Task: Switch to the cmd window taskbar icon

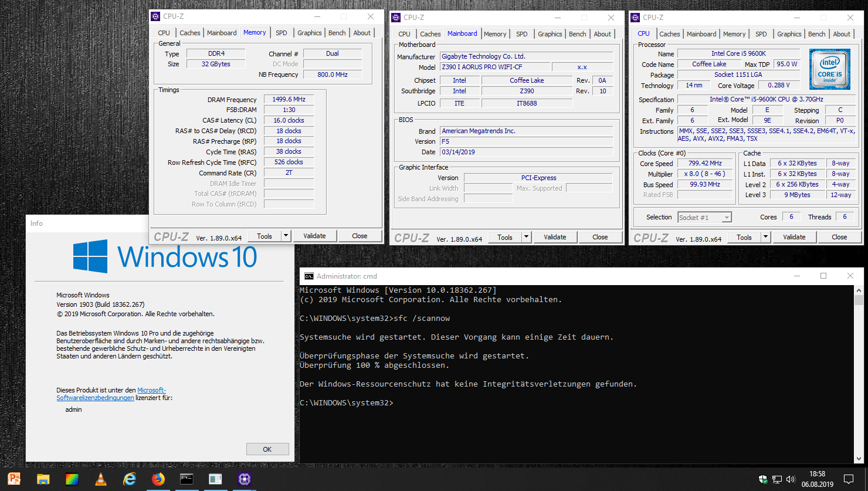Action: 187,479
